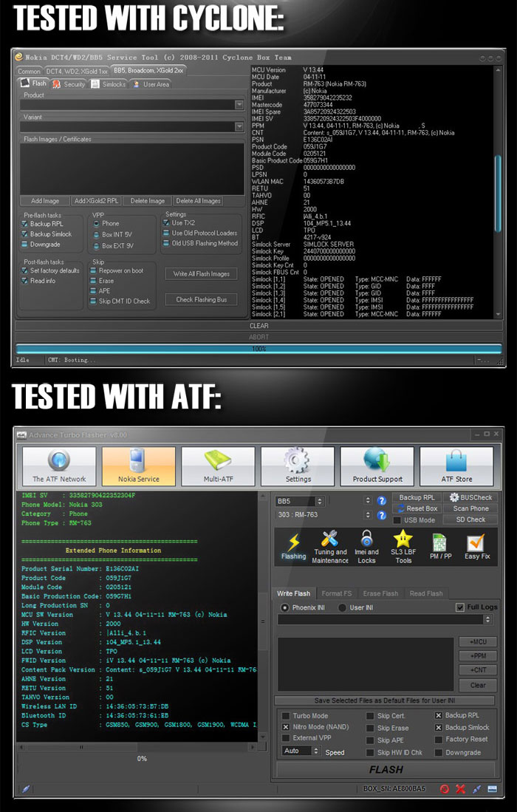Screen dimensions: 517x812
Task: Enable USB Mode checkbox in ATF
Action: (x=397, y=520)
